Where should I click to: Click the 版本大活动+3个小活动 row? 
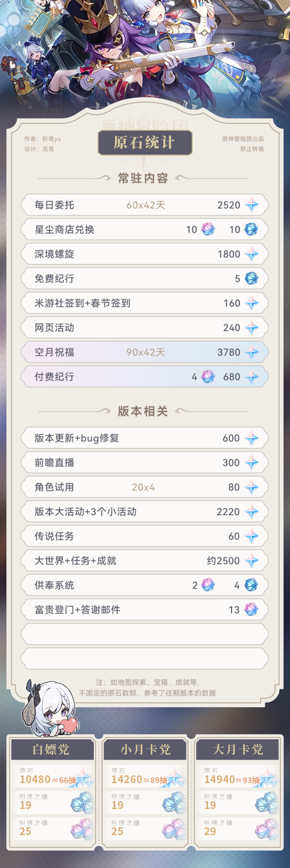point(145,511)
